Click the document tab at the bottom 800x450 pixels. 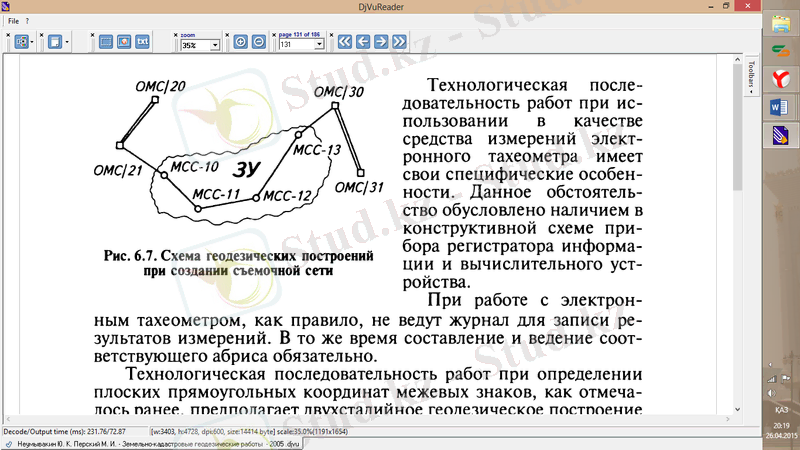[x=153, y=444]
